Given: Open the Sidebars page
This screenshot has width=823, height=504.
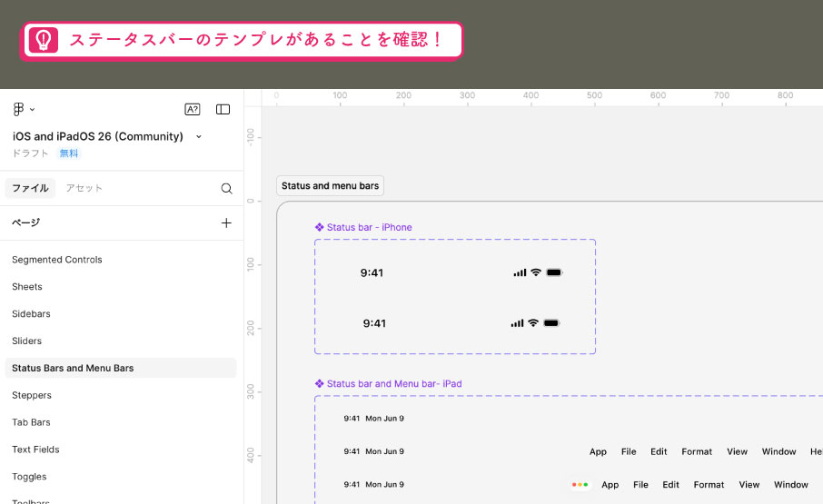Looking at the screenshot, I should coord(31,313).
